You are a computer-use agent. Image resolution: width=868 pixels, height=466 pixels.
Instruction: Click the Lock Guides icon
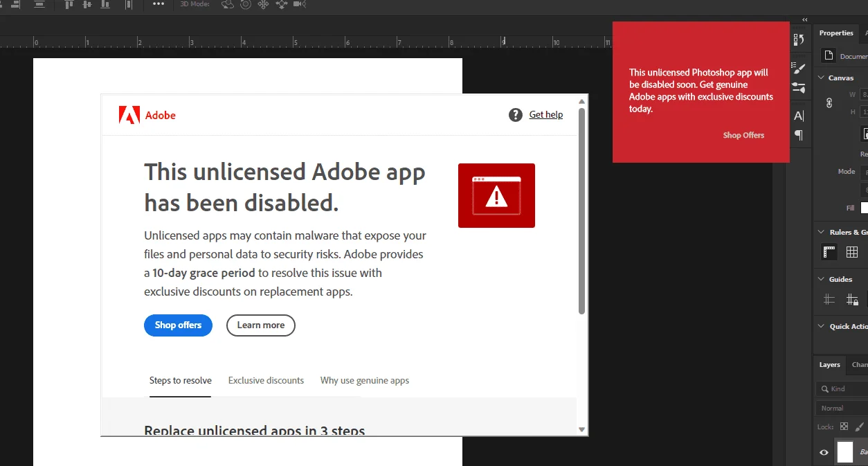coord(852,300)
